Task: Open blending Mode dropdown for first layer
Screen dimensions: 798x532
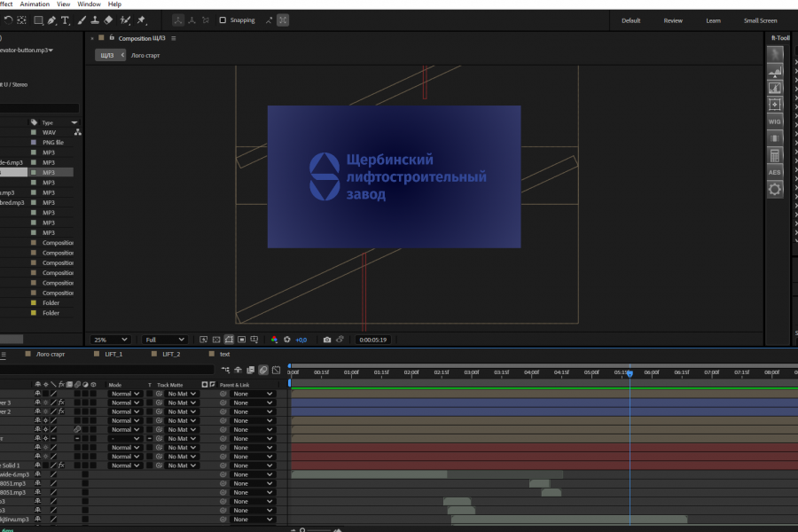Action: click(x=125, y=394)
